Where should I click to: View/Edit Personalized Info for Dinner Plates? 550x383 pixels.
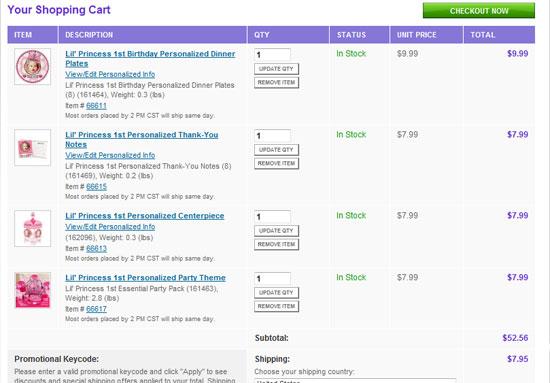pos(110,74)
